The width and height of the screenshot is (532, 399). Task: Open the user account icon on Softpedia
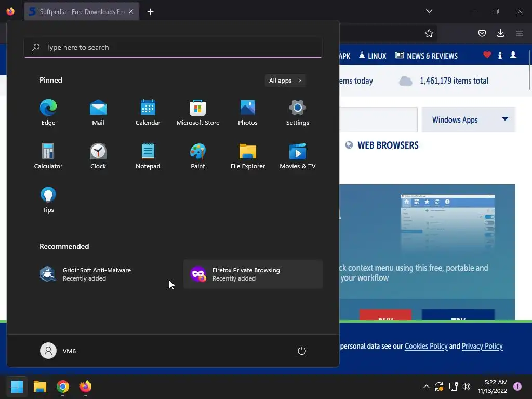pyautogui.click(x=513, y=55)
